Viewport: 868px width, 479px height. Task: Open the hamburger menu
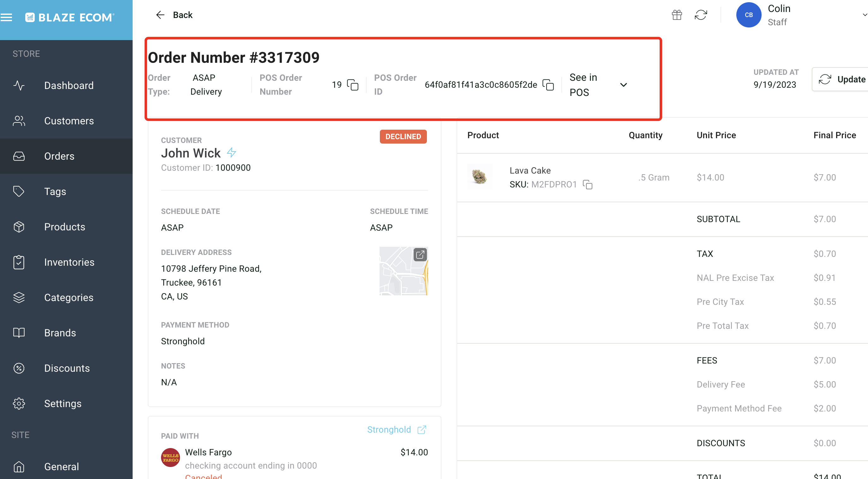(6, 17)
